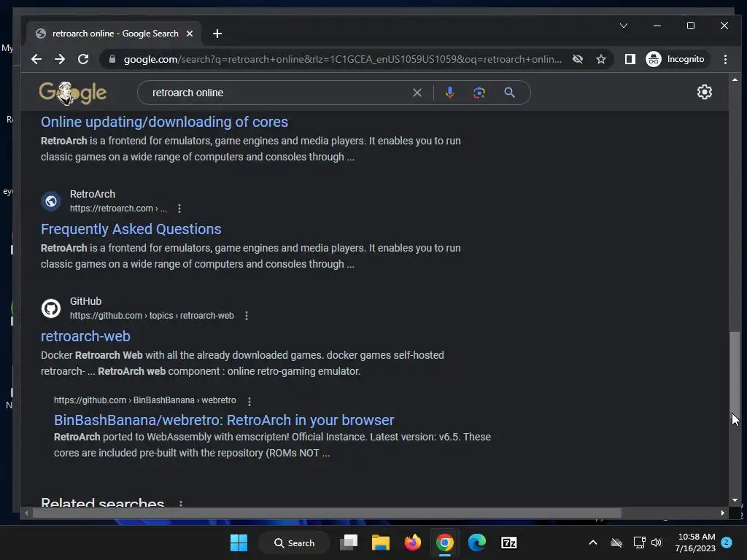Open volume control tray icon
The width and height of the screenshot is (747, 560).
point(657,542)
